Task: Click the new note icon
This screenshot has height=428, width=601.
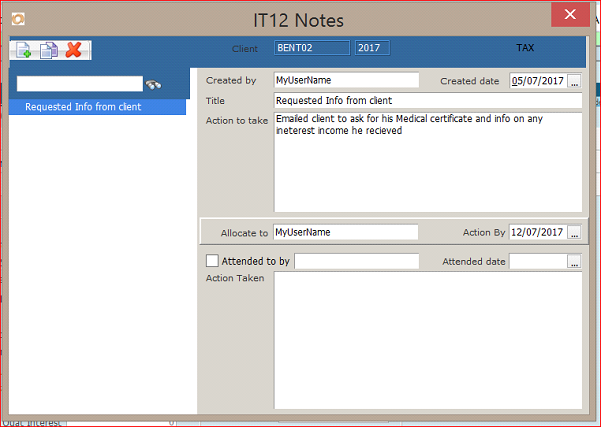Action: click(x=23, y=50)
